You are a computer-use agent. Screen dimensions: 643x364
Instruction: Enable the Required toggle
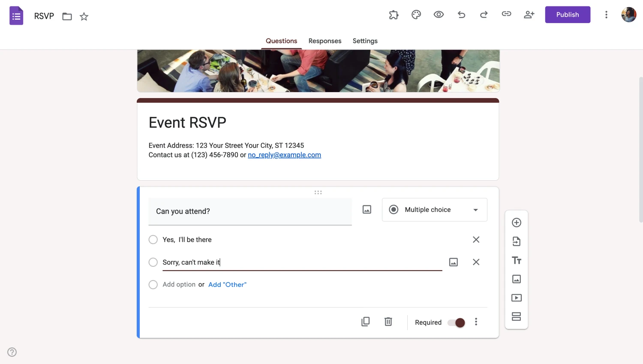tap(456, 322)
